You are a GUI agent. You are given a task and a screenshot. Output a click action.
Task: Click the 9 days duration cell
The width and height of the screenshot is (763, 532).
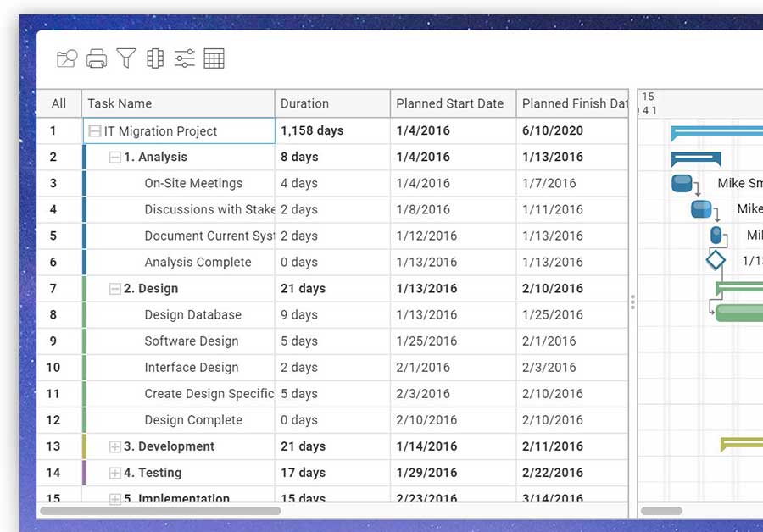[332, 314]
